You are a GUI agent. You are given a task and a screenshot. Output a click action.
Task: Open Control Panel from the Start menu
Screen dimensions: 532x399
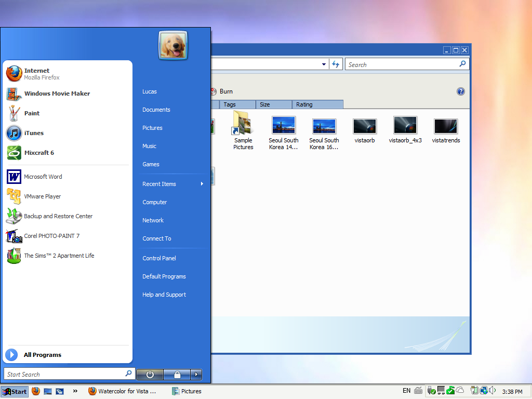pos(159,258)
